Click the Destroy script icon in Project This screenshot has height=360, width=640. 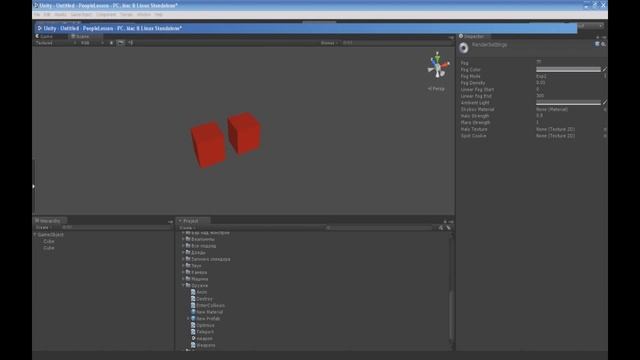pyautogui.click(x=193, y=299)
